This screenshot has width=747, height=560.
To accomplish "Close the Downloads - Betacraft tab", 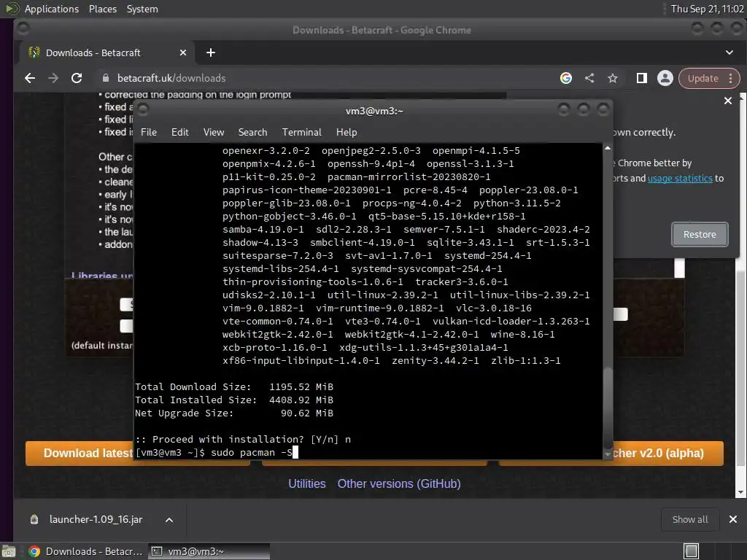I will point(183,52).
